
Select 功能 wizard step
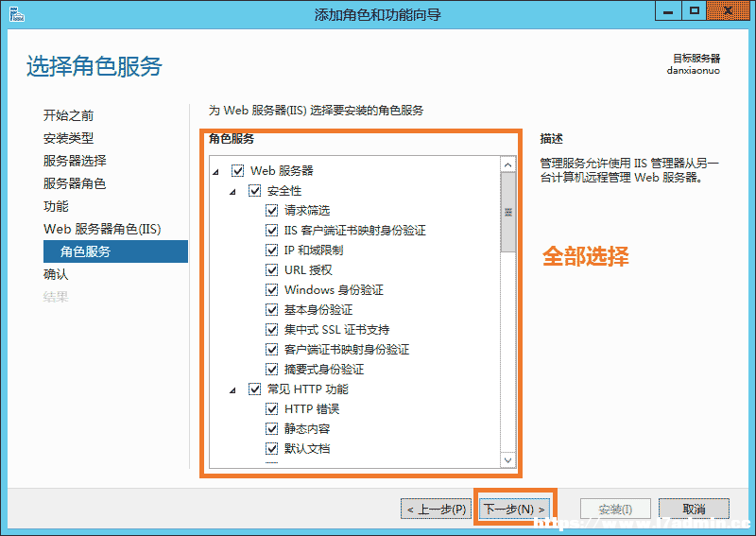[x=56, y=206]
